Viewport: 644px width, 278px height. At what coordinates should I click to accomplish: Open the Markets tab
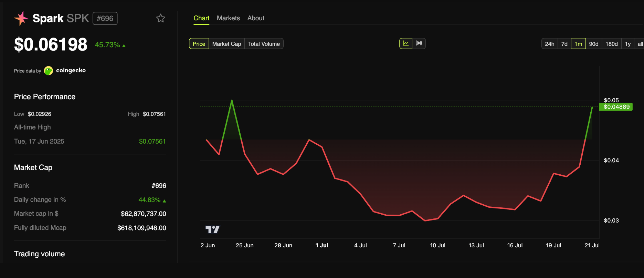click(x=228, y=18)
